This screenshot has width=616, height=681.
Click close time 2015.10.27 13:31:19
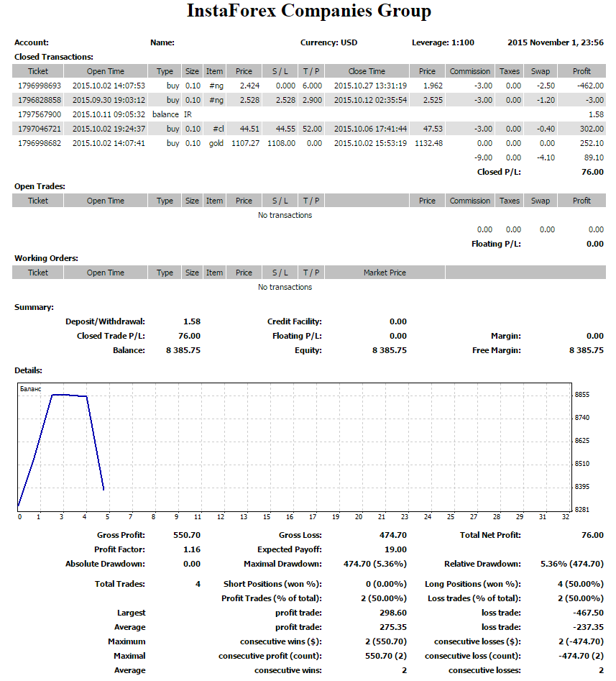coord(370,86)
